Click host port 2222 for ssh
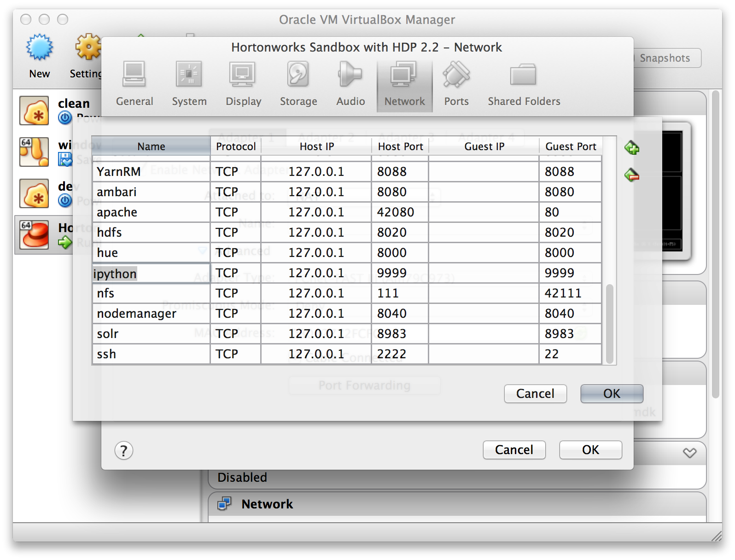This screenshot has height=560, width=735. (400, 354)
